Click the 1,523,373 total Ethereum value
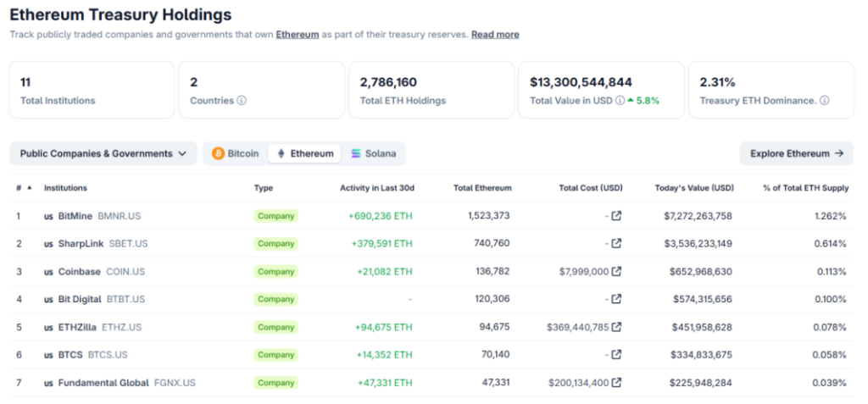The width and height of the screenshot is (868, 404). point(489,215)
